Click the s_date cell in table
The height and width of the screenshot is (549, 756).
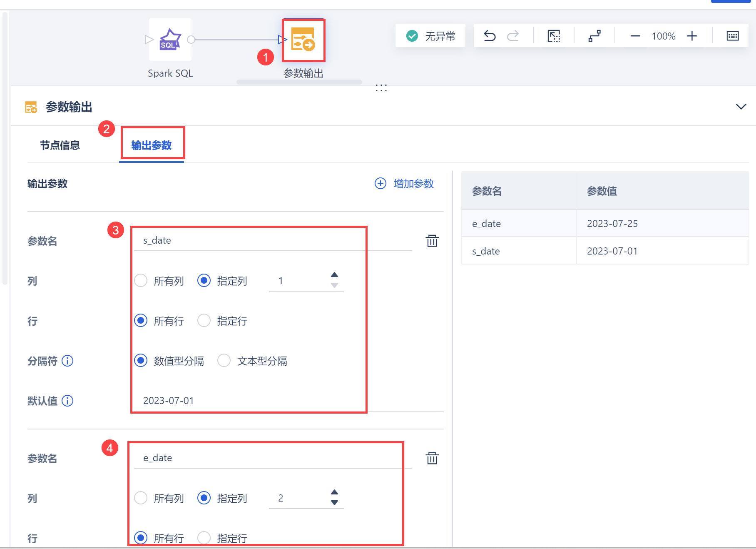point(519,251)
